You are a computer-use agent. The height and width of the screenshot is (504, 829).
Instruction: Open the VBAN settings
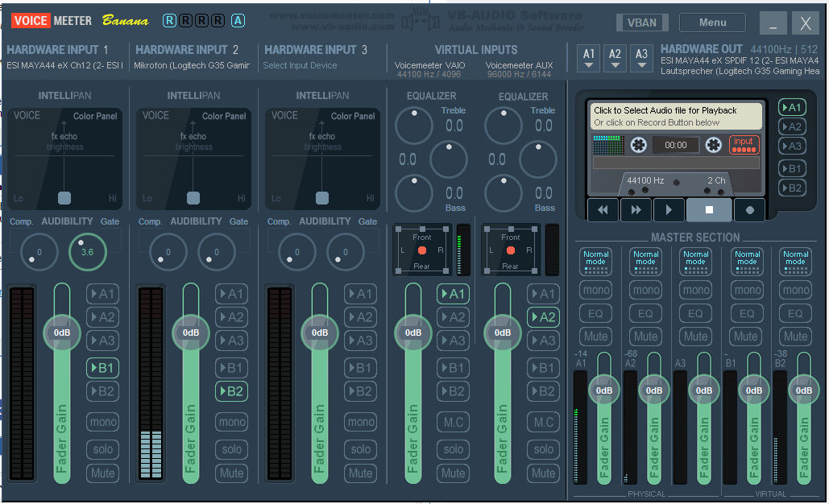click(x=642, y=23)
